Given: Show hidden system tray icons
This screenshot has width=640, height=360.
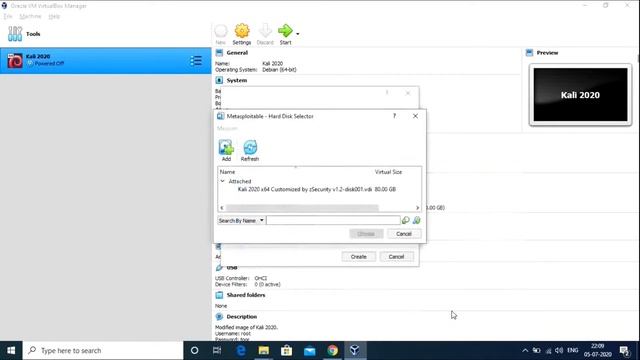Looking at the screenshot, I should [x=525, y=350].
